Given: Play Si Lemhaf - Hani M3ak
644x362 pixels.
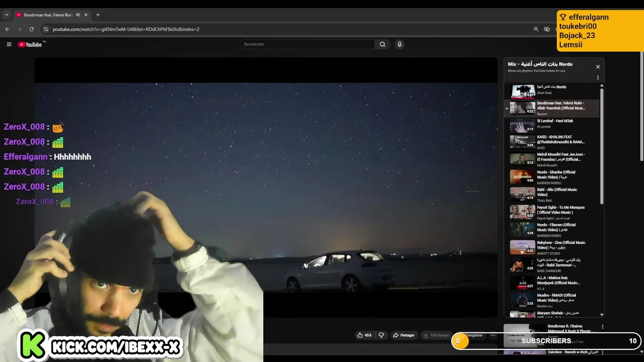Looking at the screenshot, I should point(551,125).
